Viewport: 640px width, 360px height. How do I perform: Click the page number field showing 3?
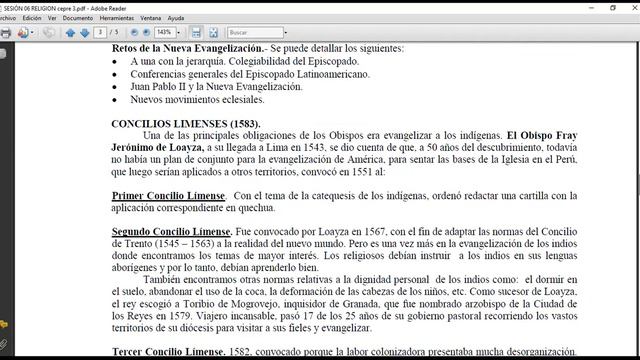[100, 33]
